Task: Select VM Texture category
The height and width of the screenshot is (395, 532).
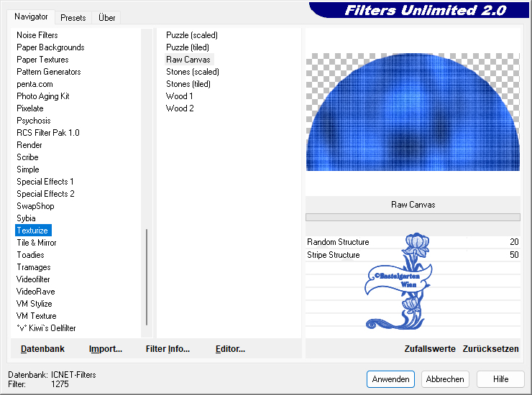Action: (x=36, y=316)
